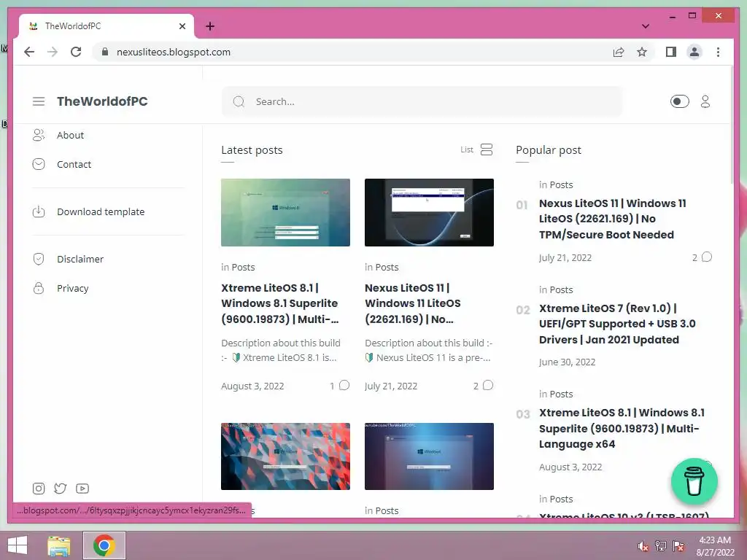The image size is (747, 560).
Task: Click the address bar URL nexusliteos.blogspot.com
Action: (174, 52)
